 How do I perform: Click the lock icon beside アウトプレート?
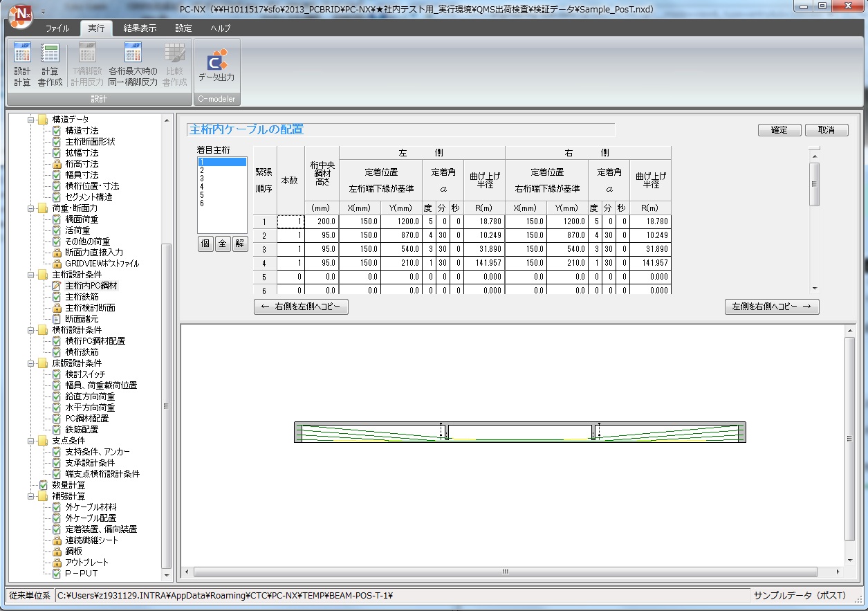57,562
